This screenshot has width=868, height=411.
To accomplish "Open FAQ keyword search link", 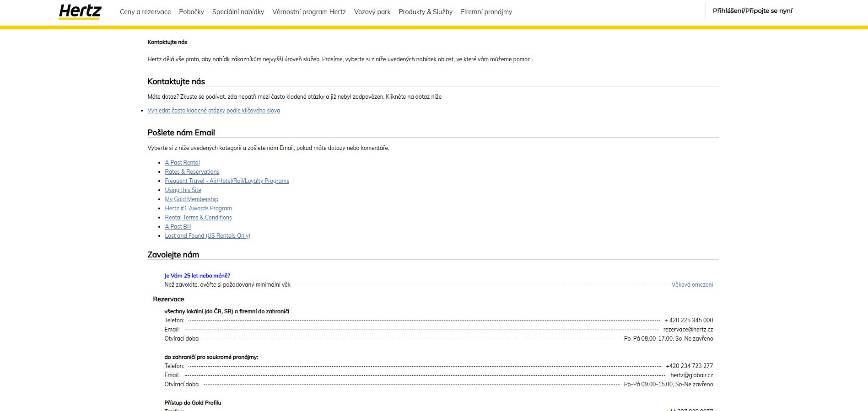I will click(214, 110).
